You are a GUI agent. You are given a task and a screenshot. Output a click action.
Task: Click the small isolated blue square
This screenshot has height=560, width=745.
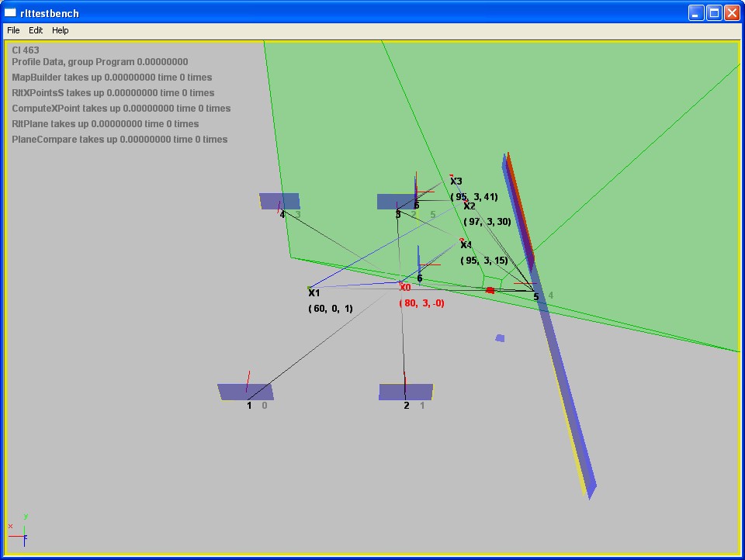coord(500,338)
